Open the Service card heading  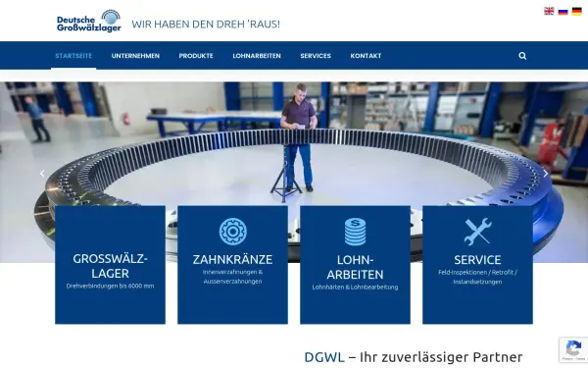(477, 260)
